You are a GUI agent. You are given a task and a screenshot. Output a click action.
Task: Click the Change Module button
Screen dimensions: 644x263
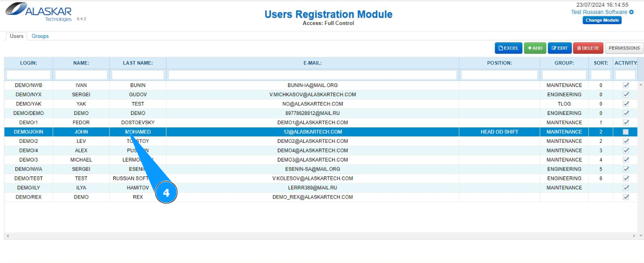click(602, 20)
